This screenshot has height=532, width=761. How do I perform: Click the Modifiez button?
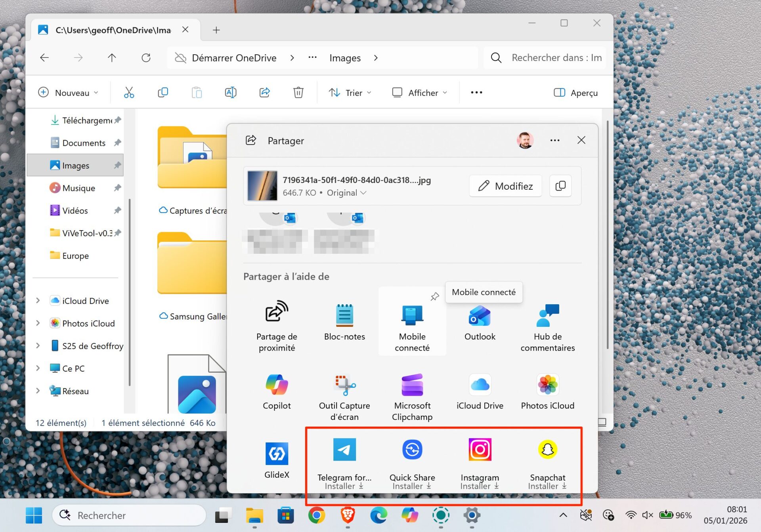(x=505, y=186)
